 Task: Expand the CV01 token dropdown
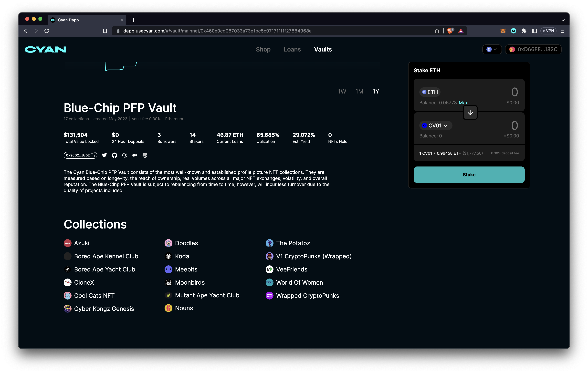point(436,125)
